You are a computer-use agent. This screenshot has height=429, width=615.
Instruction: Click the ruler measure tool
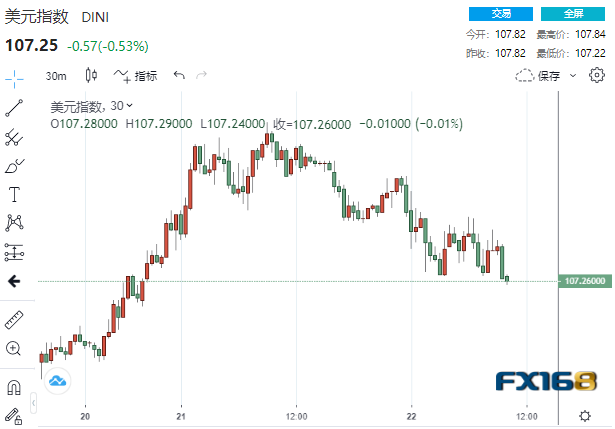tap(14, 319)
